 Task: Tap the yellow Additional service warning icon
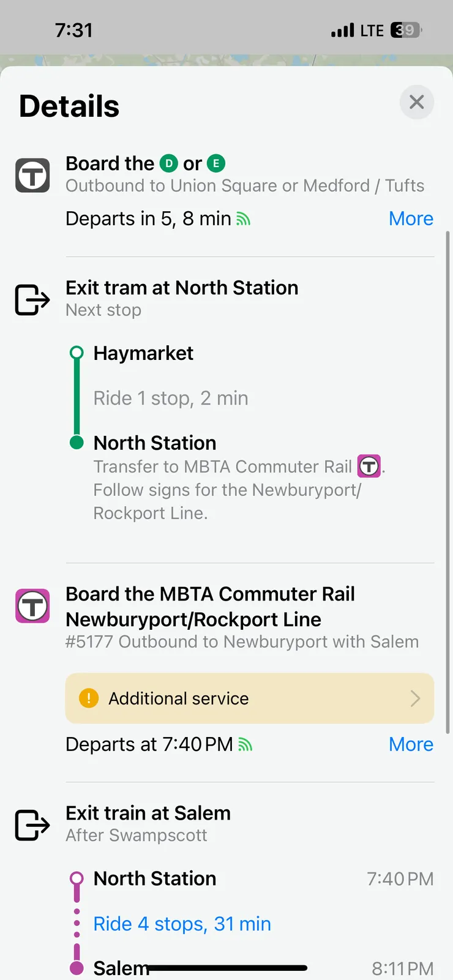coord(89,698)
